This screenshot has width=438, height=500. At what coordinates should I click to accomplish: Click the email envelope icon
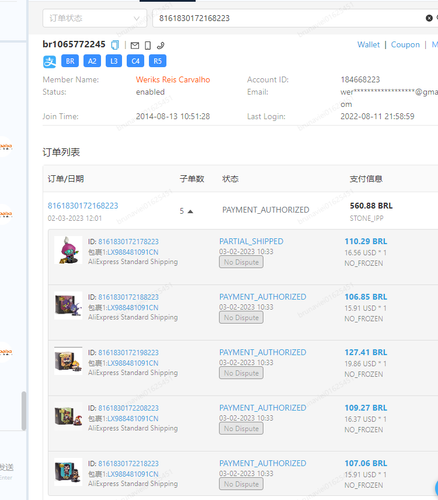[x=135, y=45]
